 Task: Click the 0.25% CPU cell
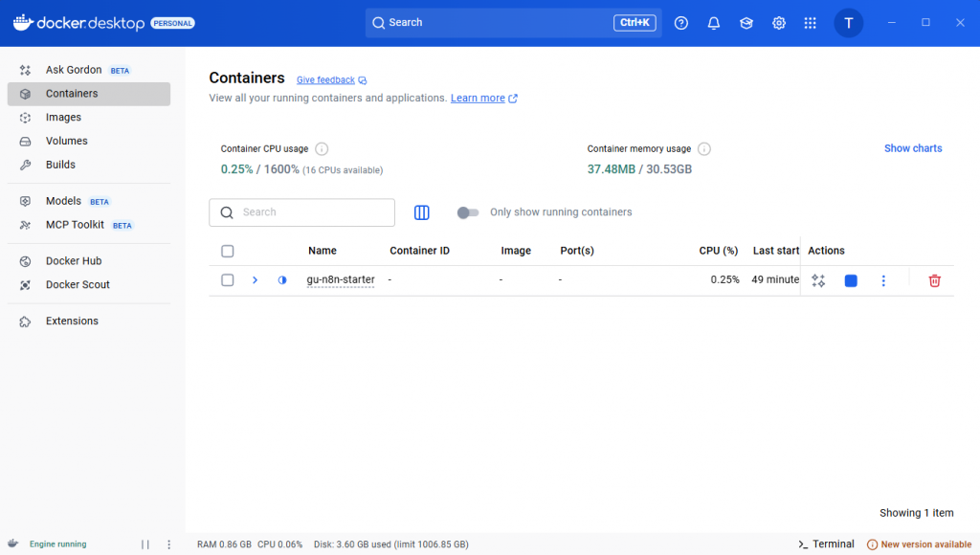(724, 279)
